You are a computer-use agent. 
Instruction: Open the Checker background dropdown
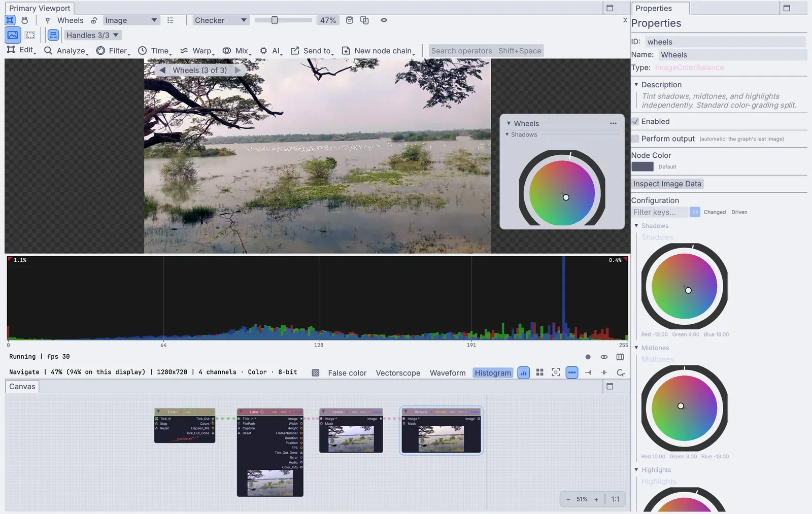[x=221, y=20]
